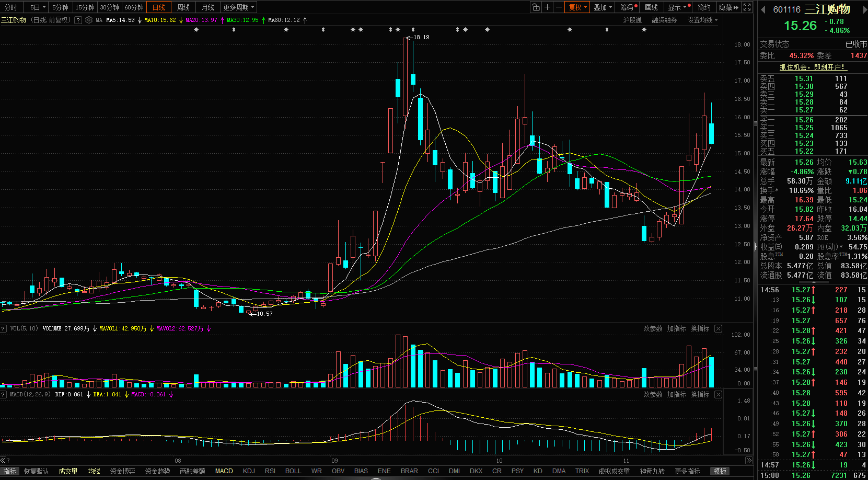Open the MA settings gear icon
Viewport: 868px width, 480px height.
click(89, 20)
